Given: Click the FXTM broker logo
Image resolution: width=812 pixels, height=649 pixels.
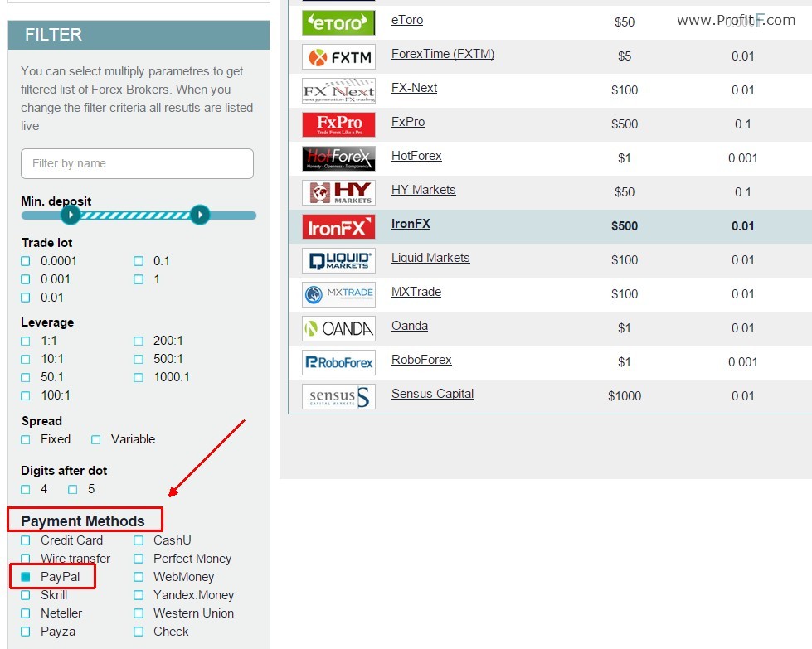Looking at the screenshot, I should point(338,56).
